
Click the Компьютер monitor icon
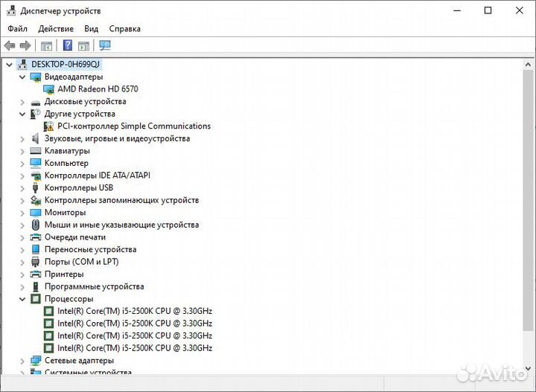point(36,163)
